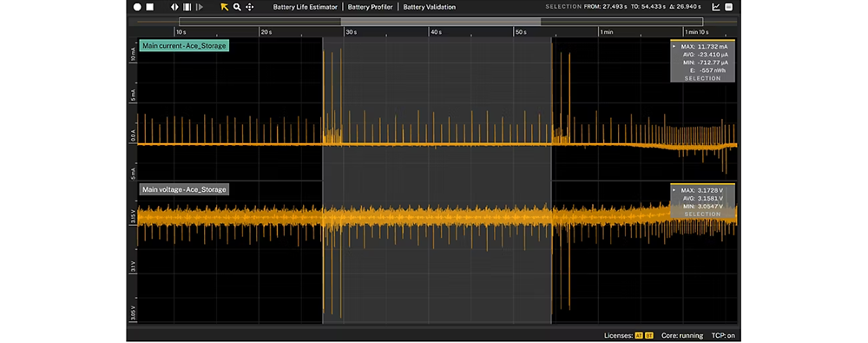
Task: Click the E: -557 nWh energy value
Action: coord(707,70)
